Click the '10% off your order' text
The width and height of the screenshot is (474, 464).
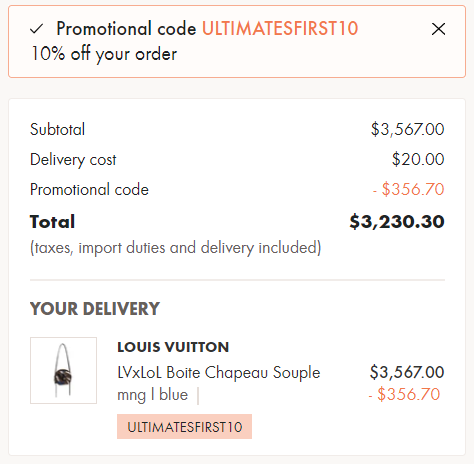[104, 54]
